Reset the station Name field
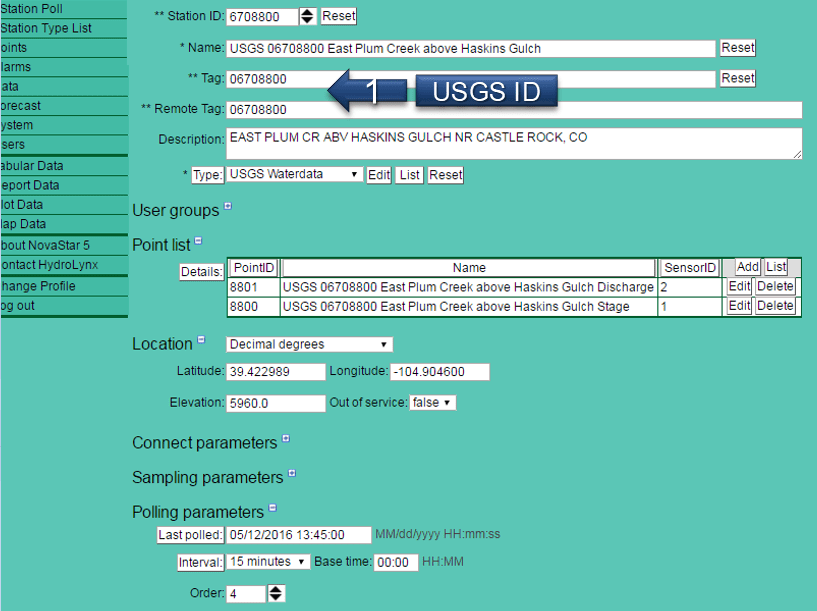This screenshot has width=817, height=611. [x=737, y=47]
